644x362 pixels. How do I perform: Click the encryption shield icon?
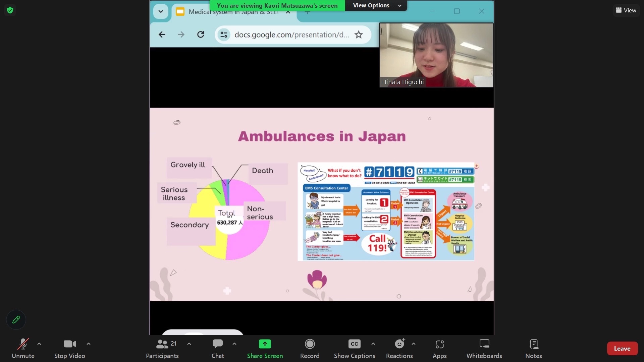10,10
